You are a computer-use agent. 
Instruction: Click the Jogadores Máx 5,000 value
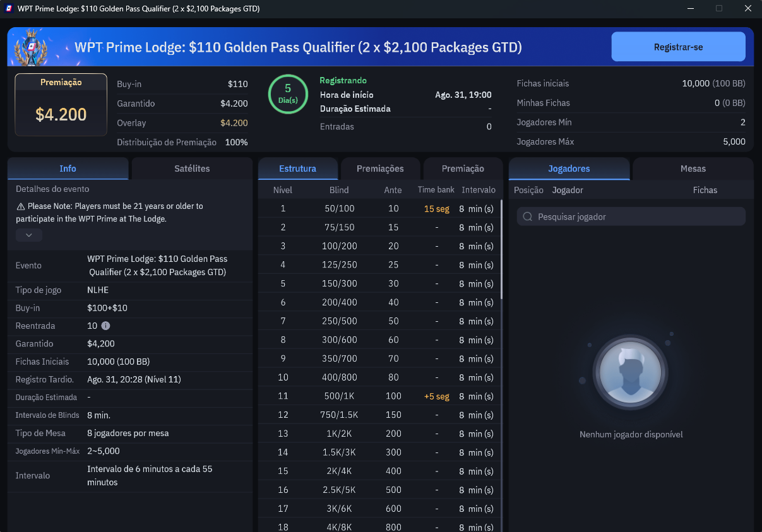coord(734,142)
